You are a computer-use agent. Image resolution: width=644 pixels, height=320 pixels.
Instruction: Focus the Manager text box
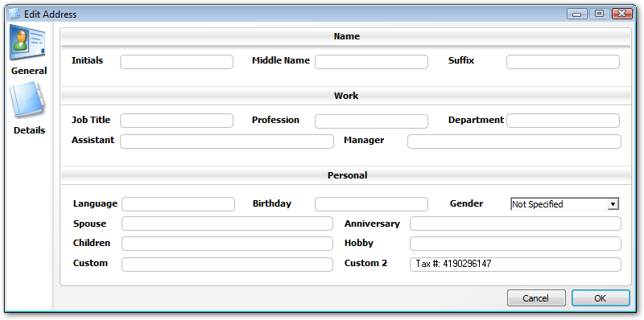pos(514,142)
